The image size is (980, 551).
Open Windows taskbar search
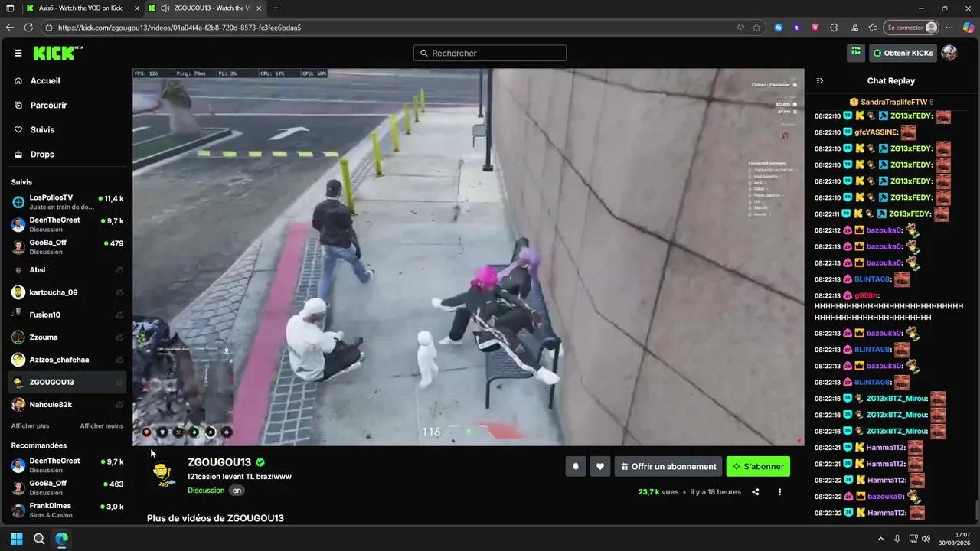(39, 539)
